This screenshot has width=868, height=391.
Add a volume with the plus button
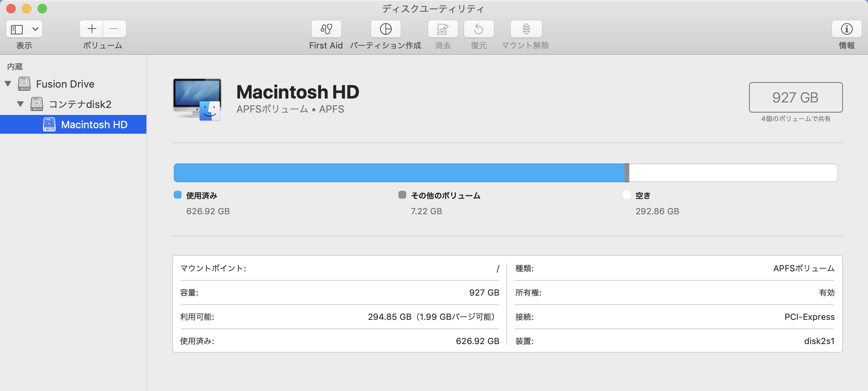pyautogui.click(x=92, y=29)
